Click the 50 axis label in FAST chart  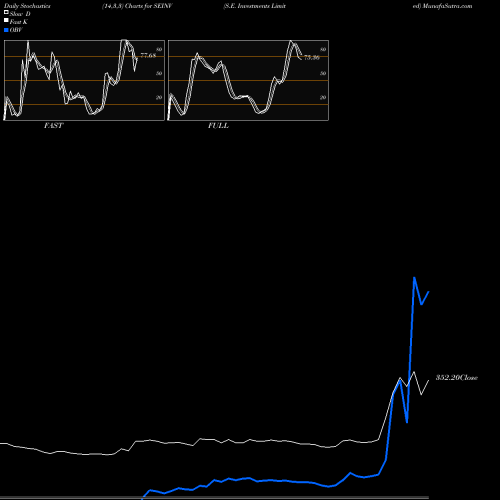tap(159, 73)
